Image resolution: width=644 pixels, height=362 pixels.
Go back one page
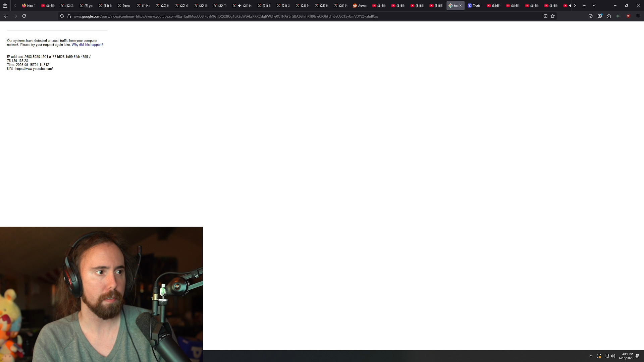(x=6, y=16)
